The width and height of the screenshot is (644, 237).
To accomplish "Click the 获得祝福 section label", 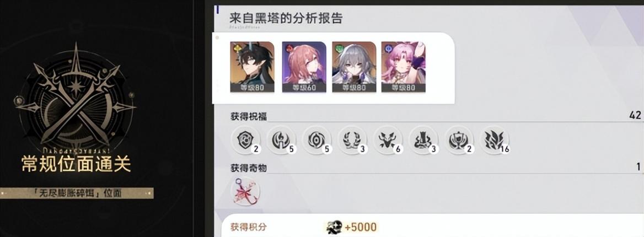I will click(x=249, y=116).
